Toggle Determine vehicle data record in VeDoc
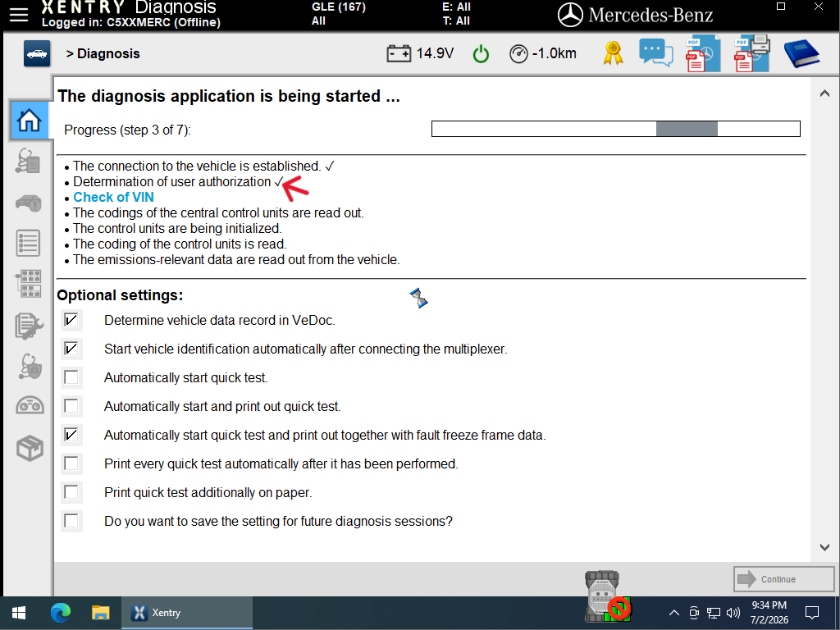 (x=71, y=321)
